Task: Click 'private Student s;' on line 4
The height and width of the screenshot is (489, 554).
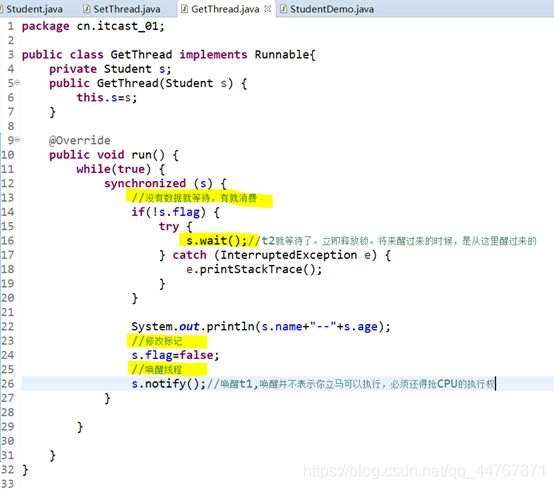Action: point(110,69)
